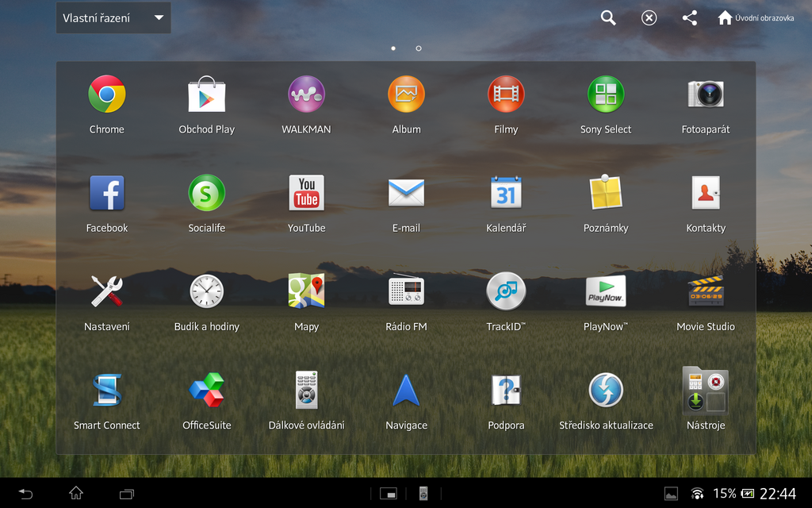
Task: Open the Socialife app
Action: [x=206, y=192]
